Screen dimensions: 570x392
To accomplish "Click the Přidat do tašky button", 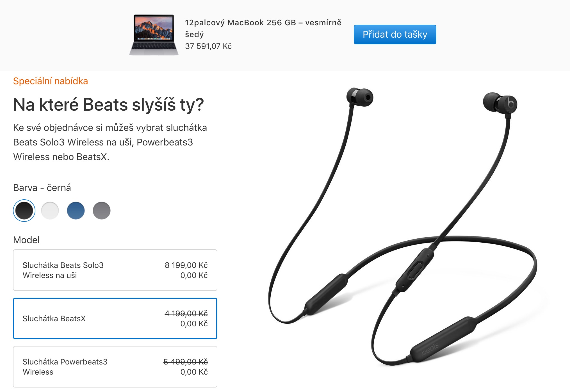I will coord(395,35).
